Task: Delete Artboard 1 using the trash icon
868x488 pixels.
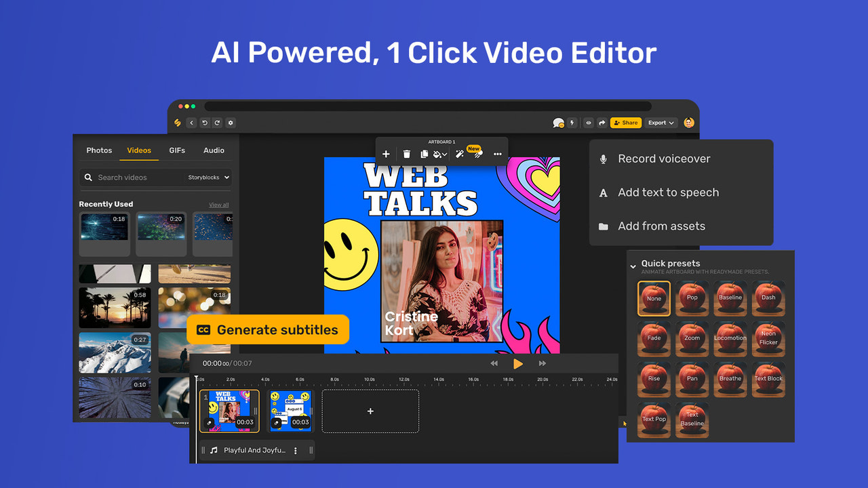Action: [406, 154]
